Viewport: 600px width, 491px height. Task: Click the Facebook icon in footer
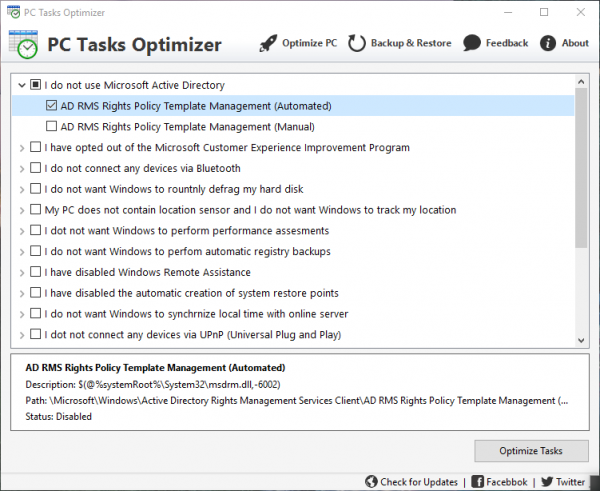tap(478, 481)
